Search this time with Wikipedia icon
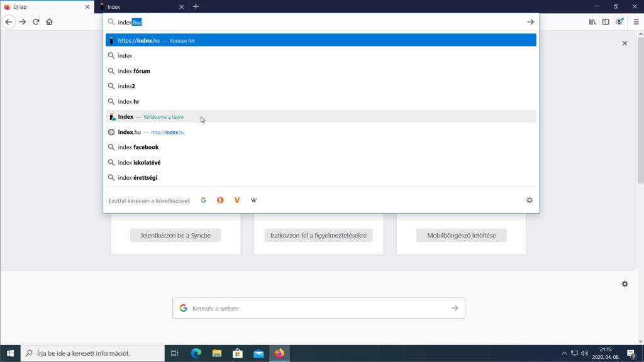Viewport: 644px width, 362px height. 254,200
